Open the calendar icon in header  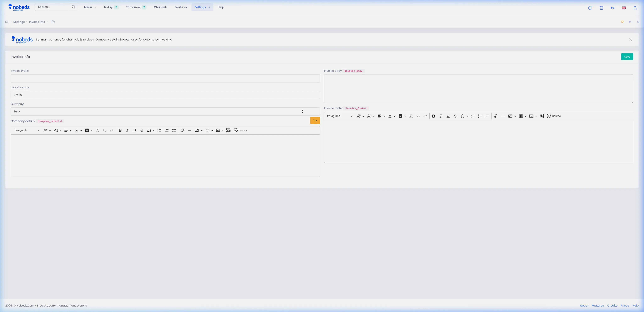point(601,8)
